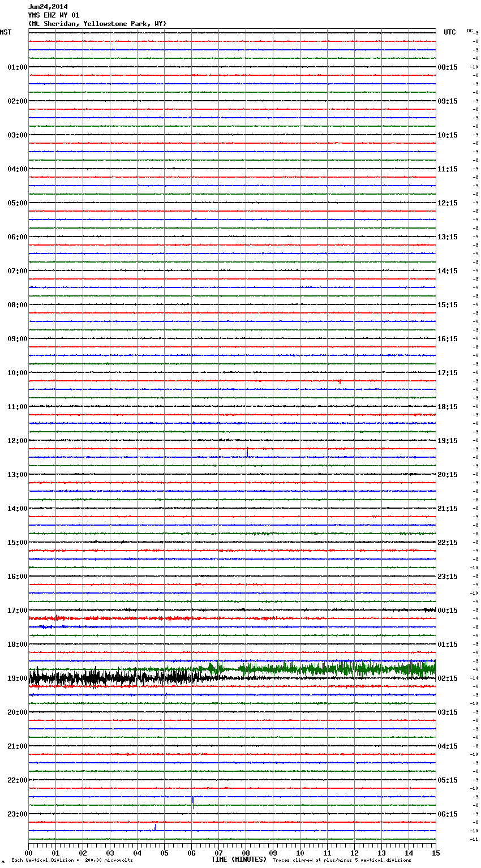Click the Each Vertical Division 200.00 microvolts note
Image resolution: width=481 pixels, height=868 pixels.
(x=72, y=861)
